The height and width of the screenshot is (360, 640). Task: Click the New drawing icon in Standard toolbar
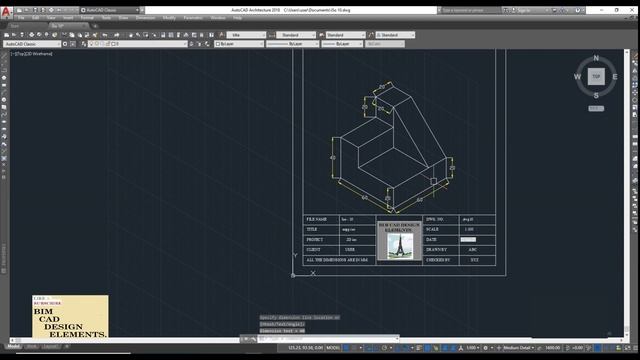click(x=6, y=35)
